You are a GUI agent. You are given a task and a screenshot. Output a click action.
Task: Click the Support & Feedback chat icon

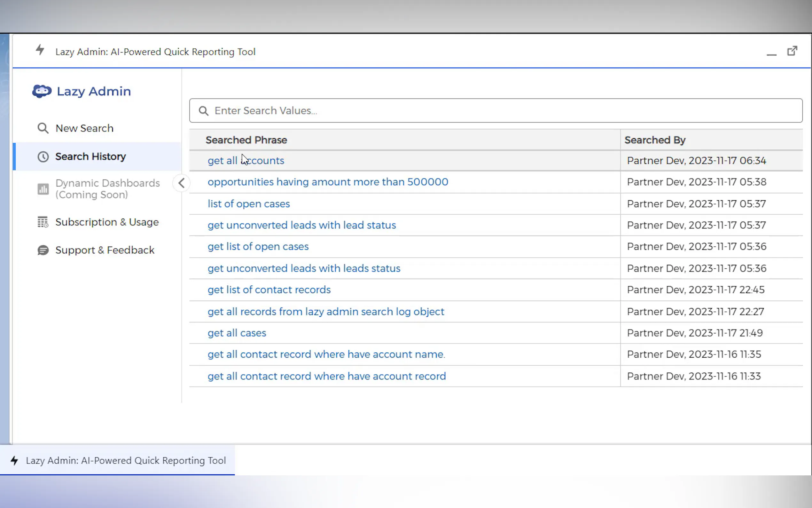click(x=43, y=250)
